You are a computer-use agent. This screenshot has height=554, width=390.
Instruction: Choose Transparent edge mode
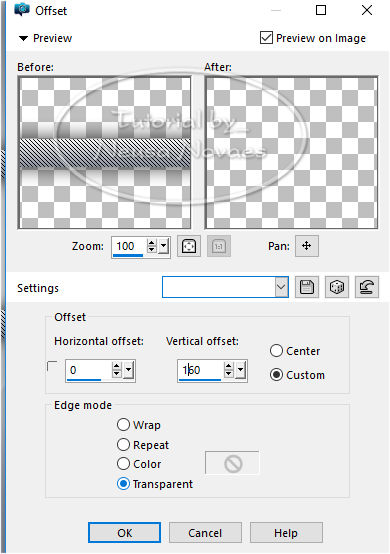pyautogui.click(x=123, y=484)
